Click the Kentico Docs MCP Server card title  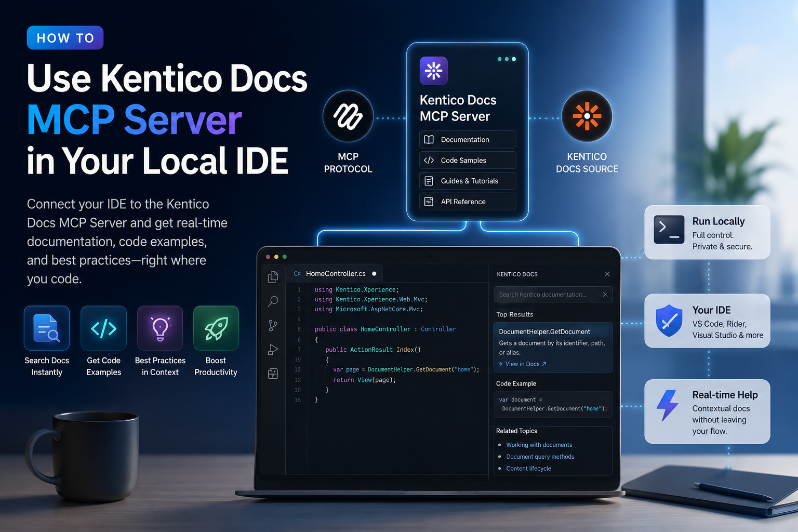click(458, 108)
